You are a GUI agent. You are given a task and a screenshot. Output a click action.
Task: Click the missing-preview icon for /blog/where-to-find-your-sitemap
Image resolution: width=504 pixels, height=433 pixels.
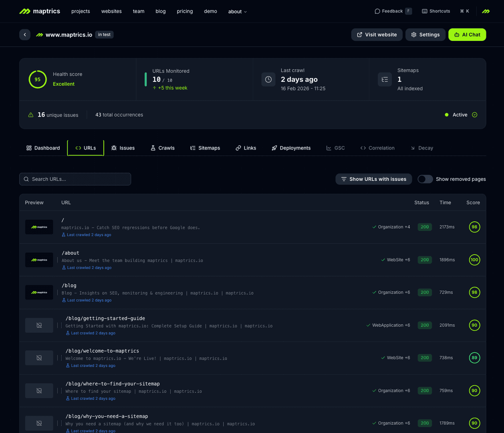(39, 391)
